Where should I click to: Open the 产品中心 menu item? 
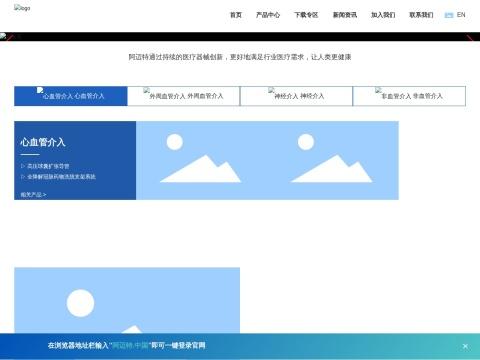[x=268, y=15]
